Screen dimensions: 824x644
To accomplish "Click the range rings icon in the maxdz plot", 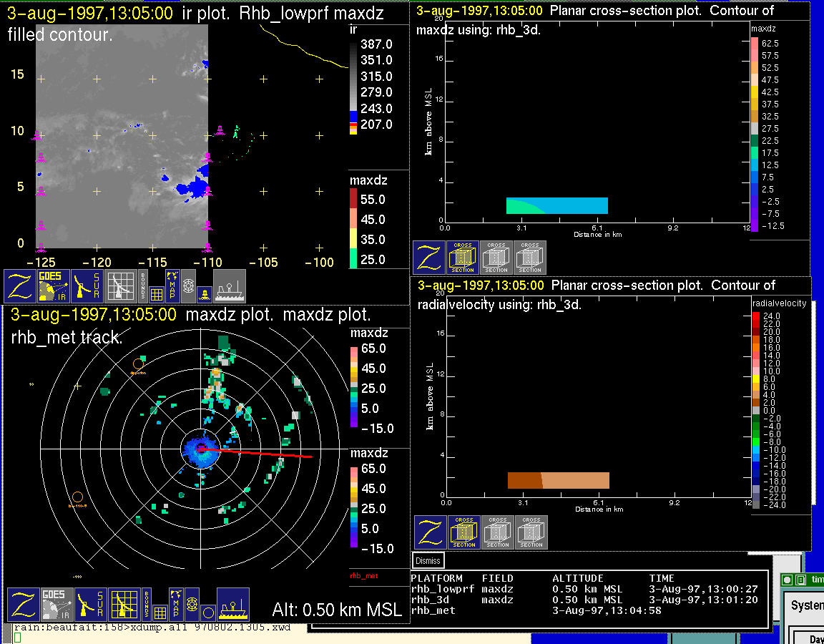I will [x=192, y=605].
